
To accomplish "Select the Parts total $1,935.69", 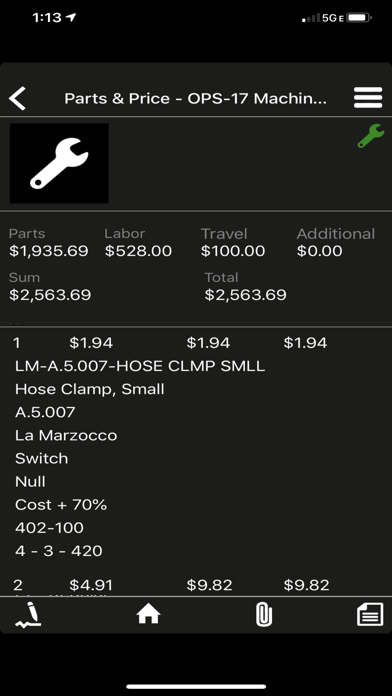I will 49,251.
